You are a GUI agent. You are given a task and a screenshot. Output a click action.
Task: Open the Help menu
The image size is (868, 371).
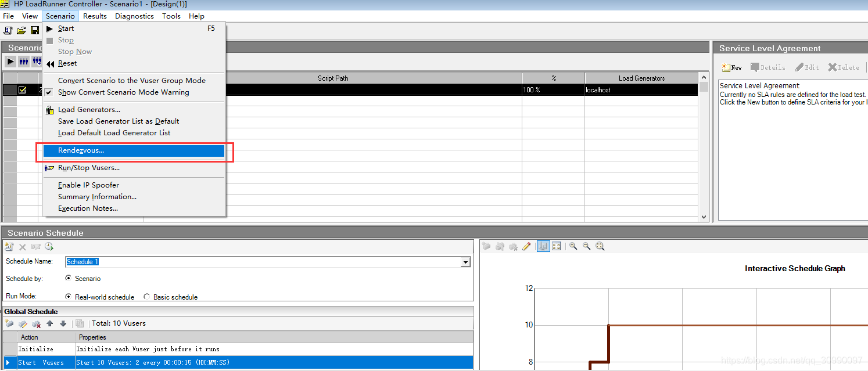pyautogui.click(x=197, y=16)
